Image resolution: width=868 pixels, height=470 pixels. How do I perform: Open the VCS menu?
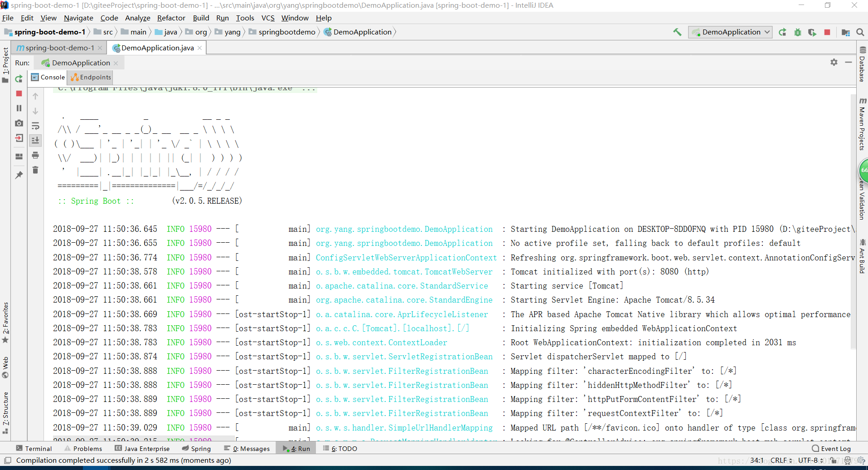tap(268, 18)
